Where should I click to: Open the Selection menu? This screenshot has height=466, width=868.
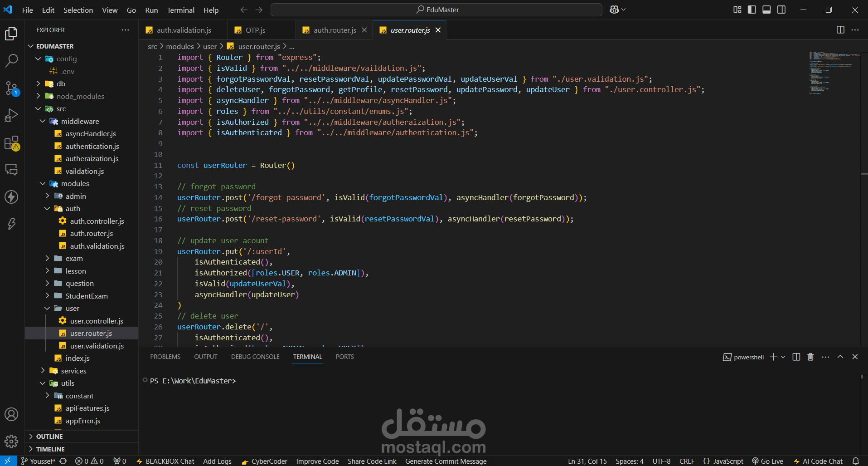[x=78, y=10]
